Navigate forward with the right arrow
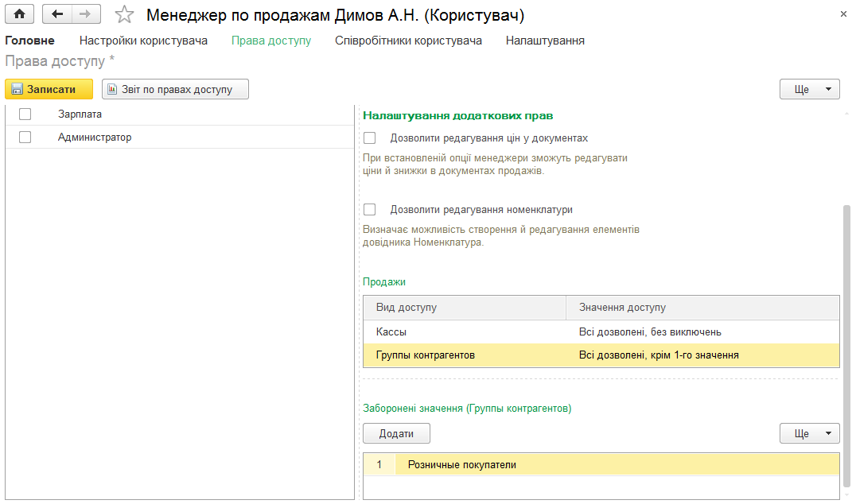The height and width of the screenshot is (504, 856). [x=86, y=14]
